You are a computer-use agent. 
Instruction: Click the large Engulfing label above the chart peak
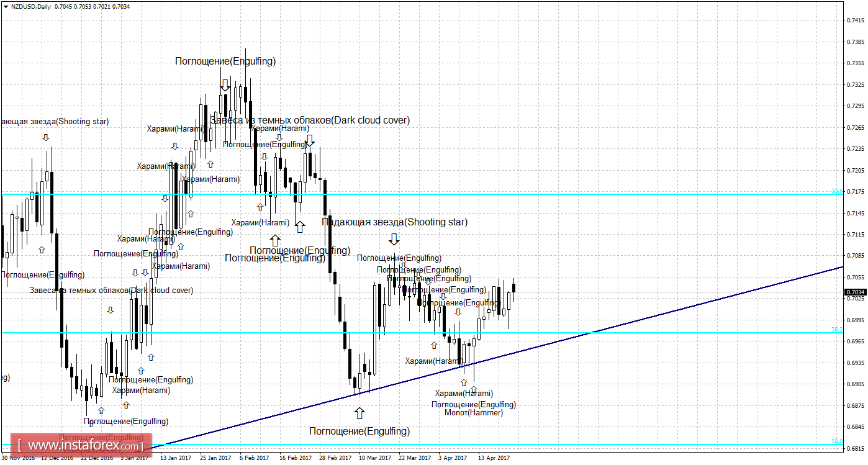(225, 61)
